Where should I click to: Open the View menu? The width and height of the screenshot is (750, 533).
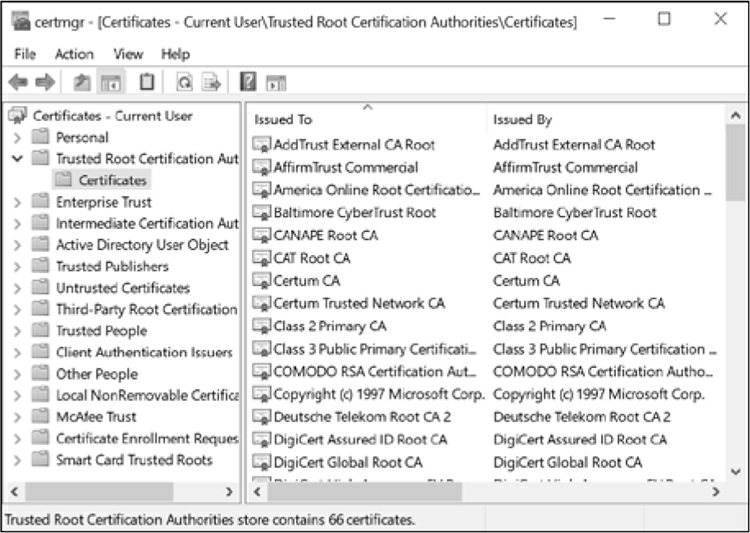[128, 54]
